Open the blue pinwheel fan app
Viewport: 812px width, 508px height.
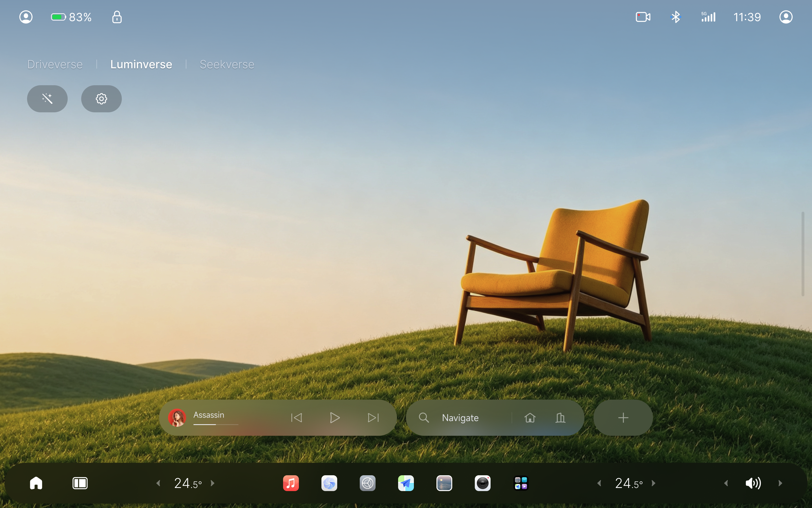click(329, 483)
